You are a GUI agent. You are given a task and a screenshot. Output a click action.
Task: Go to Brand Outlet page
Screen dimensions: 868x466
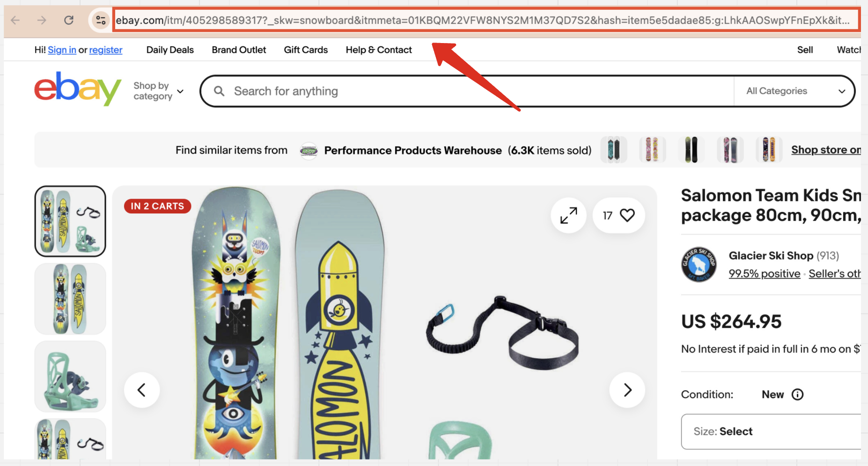coord(239,50)
